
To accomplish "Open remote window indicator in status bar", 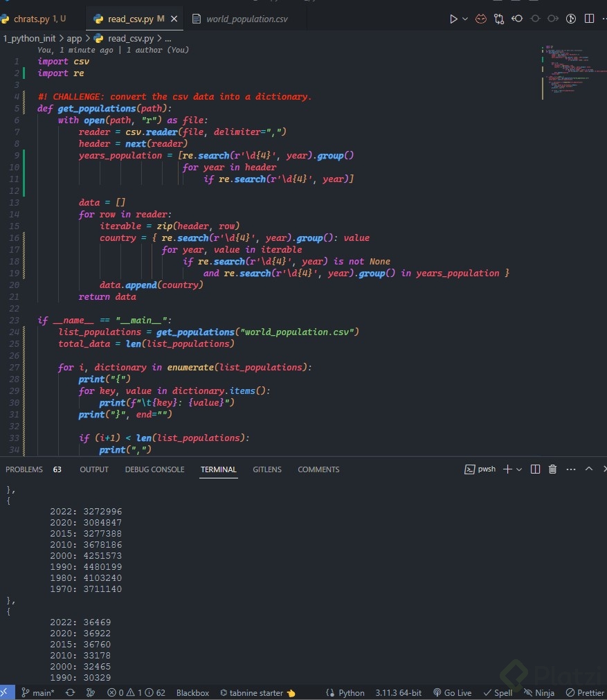I will 6,693.
